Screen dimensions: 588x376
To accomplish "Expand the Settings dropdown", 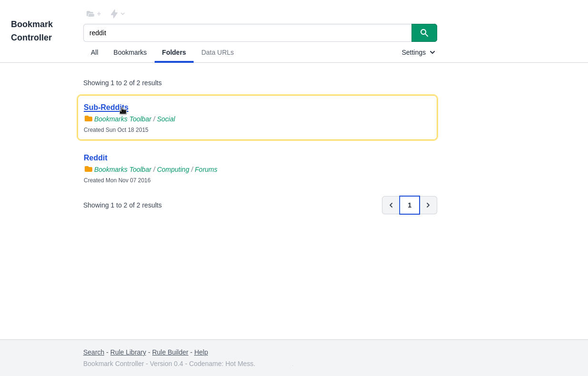I will (x=418, y=52).
